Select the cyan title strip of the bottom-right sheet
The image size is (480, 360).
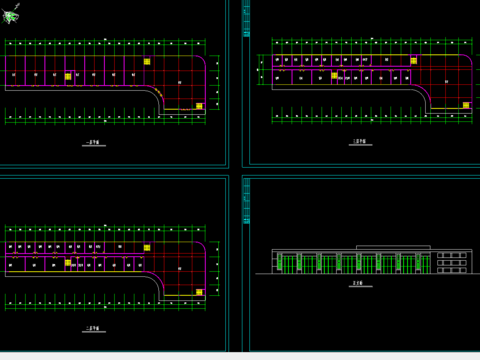tap(247, 201)
